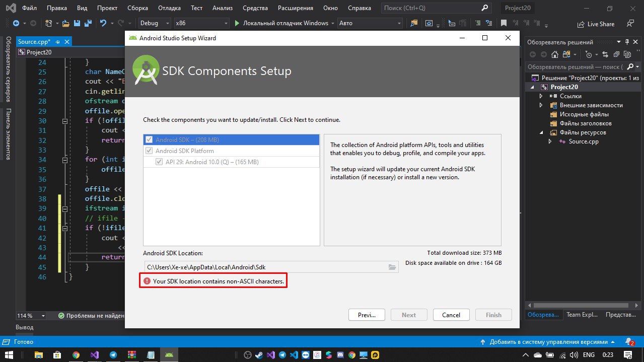Click the Finish button in the setup wizard
Screen dimensions: 644x362
(493, 315)
